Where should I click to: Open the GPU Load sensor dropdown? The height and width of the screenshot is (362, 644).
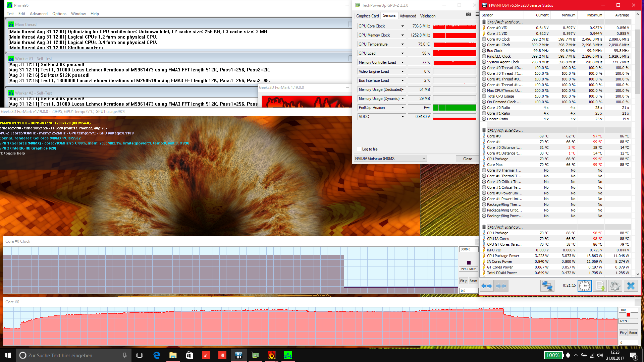[402, 53]
